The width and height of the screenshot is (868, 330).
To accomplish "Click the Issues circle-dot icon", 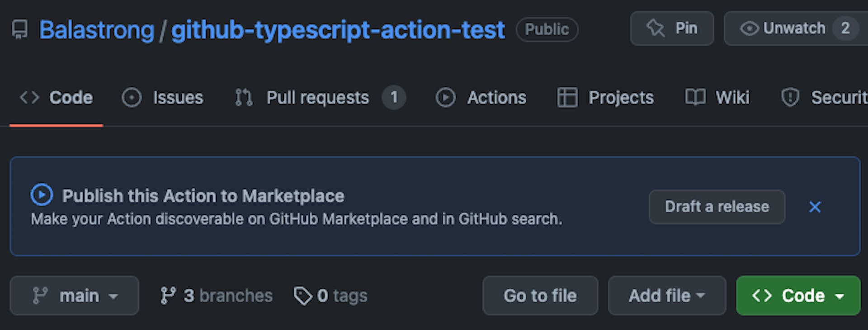I will [132, 98].
